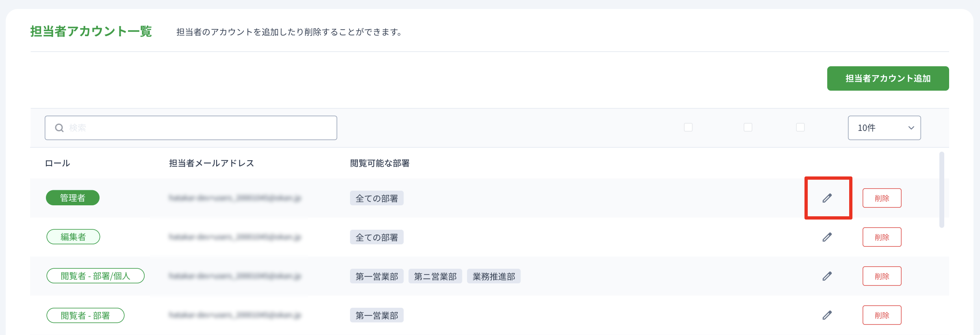Delete the 管理者 account using 削除
980x335 pixels.
coord(882,198)
